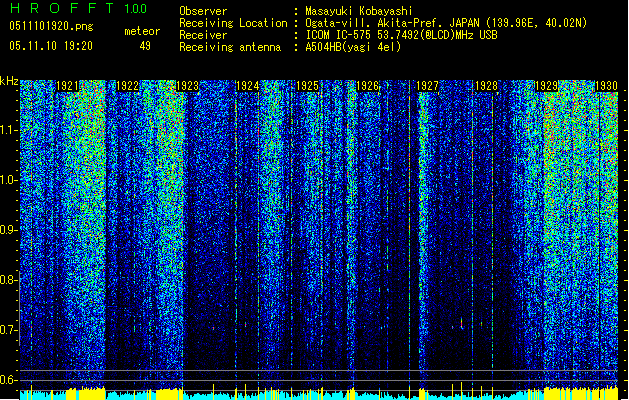This screenshot has width=629, height=400.
Task: Click the Ogata-vill. Akita-Pref. JAPAN location text
Action: (x=446, y=23)
